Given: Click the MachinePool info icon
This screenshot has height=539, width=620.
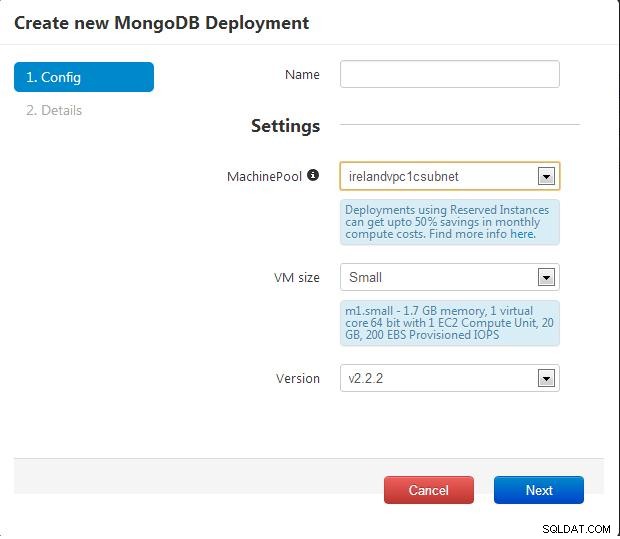Looking at the screenshot, I should (x=313, y=175).
